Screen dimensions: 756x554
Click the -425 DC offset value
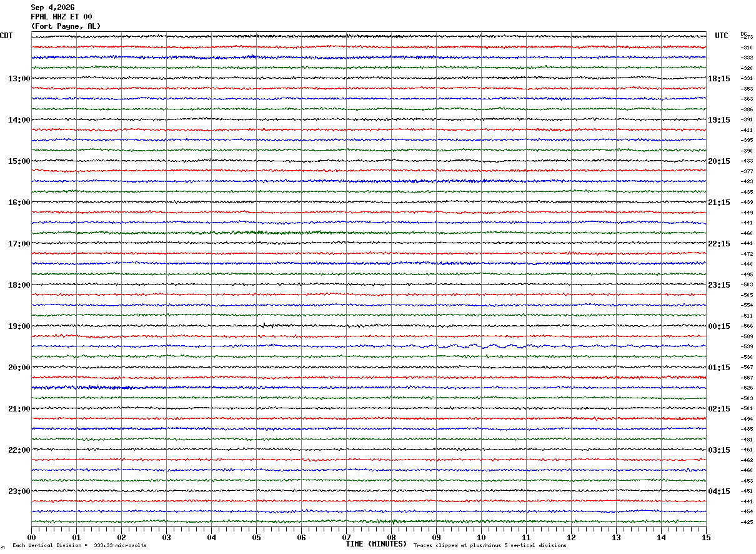click(747, 521)
